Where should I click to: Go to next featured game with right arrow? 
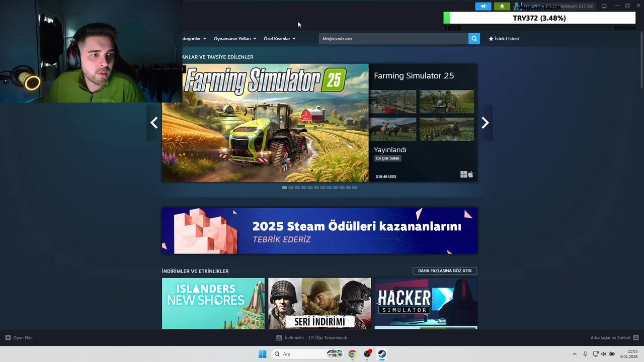[485, 123]
